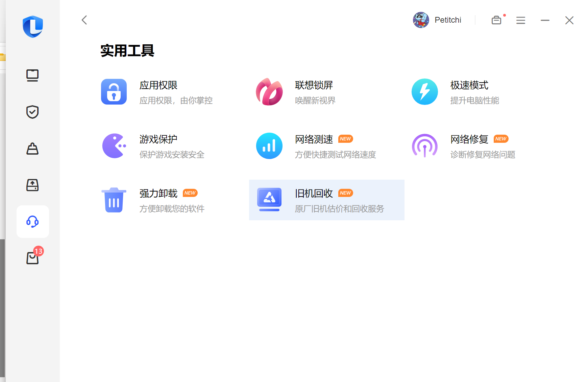Screen dimensions: 588x382
Task: Open the 应用权限 tool title
Action: click(158, 85)
